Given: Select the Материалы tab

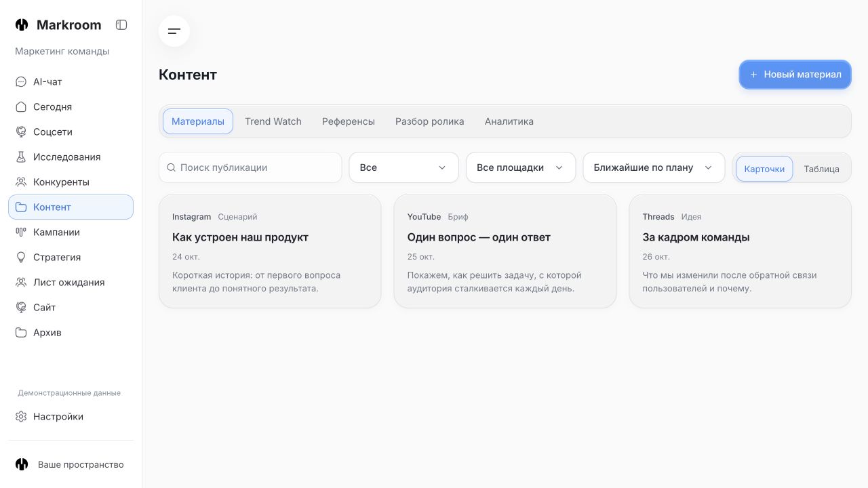Looking at the screenshot, I should click(x=198, y=121).
